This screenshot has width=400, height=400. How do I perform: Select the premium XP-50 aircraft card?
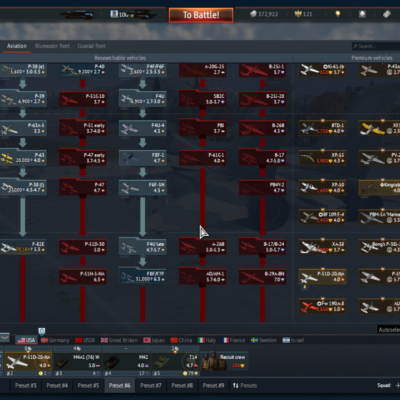click(322, 187)
